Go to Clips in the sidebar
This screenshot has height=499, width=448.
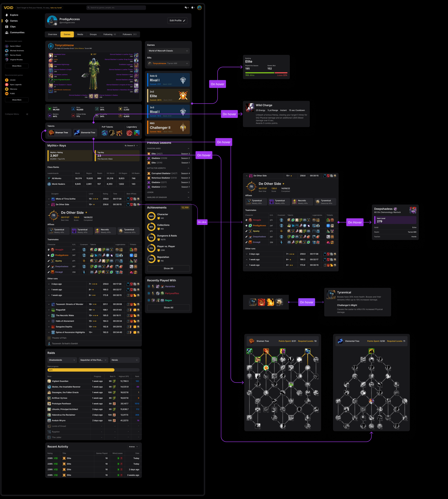click(10, 27)
